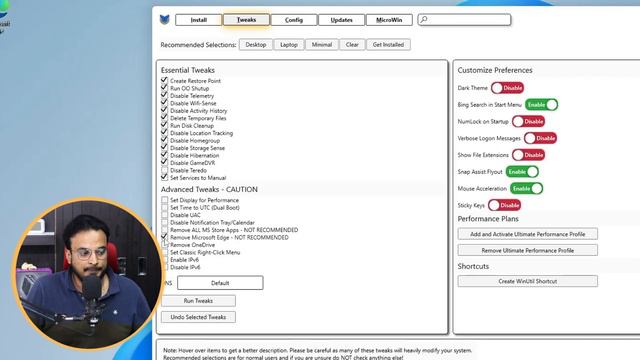Click Undo Selected Tweaks button

pos(198,317)
